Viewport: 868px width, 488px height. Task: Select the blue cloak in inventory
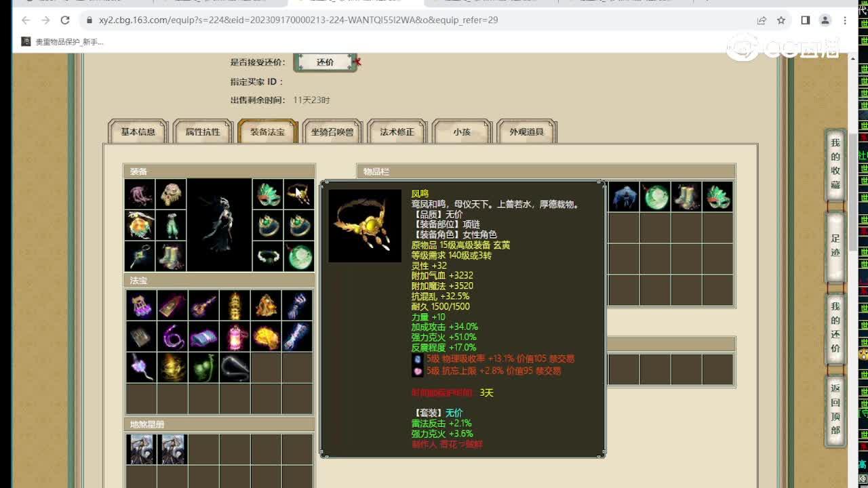coord(624,197)
